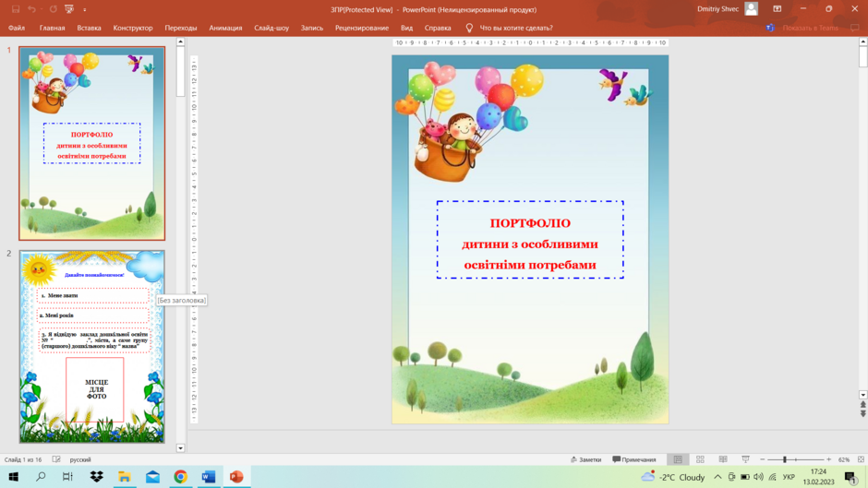
Task: Switch to the Вставка ribbon tab
Action: click(90, 28)
